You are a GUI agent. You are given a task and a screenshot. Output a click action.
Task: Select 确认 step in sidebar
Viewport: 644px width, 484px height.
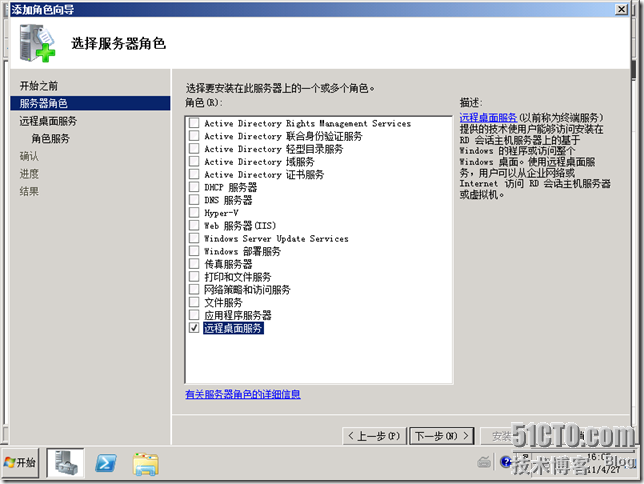(29, 156)
